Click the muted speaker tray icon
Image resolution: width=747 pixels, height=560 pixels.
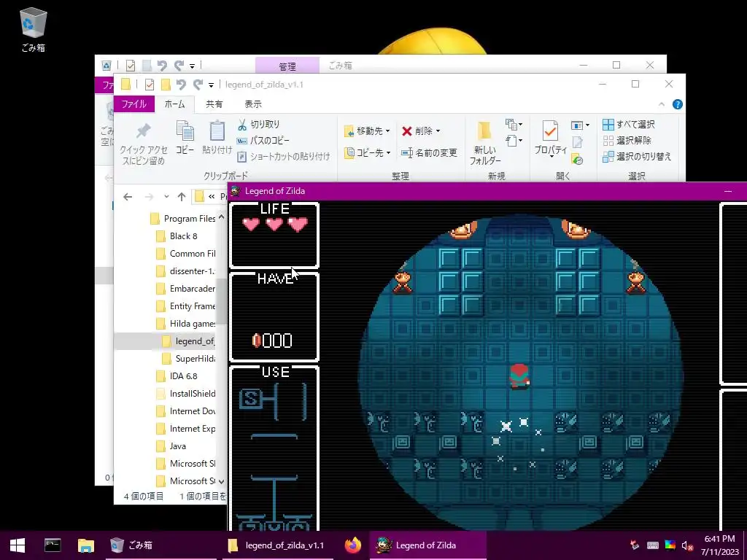pos(686,545)
